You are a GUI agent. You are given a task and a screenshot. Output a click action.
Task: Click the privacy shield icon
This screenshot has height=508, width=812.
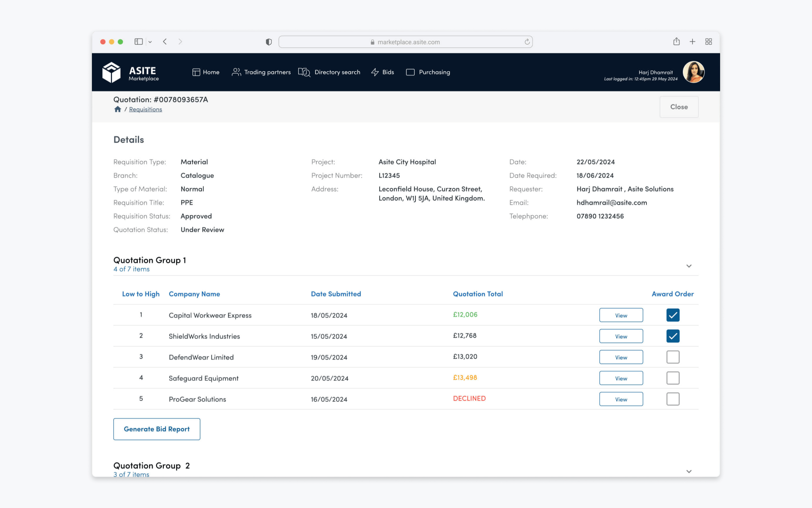268,42
